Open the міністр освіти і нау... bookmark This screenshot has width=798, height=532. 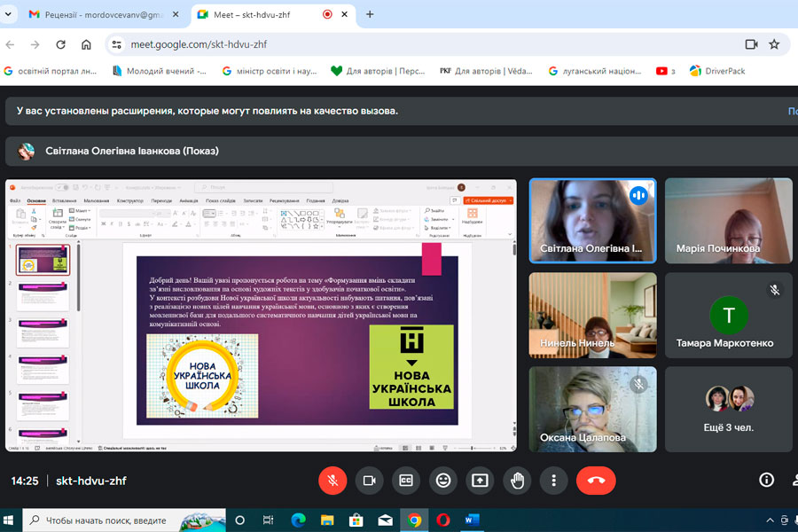[270, 71]
